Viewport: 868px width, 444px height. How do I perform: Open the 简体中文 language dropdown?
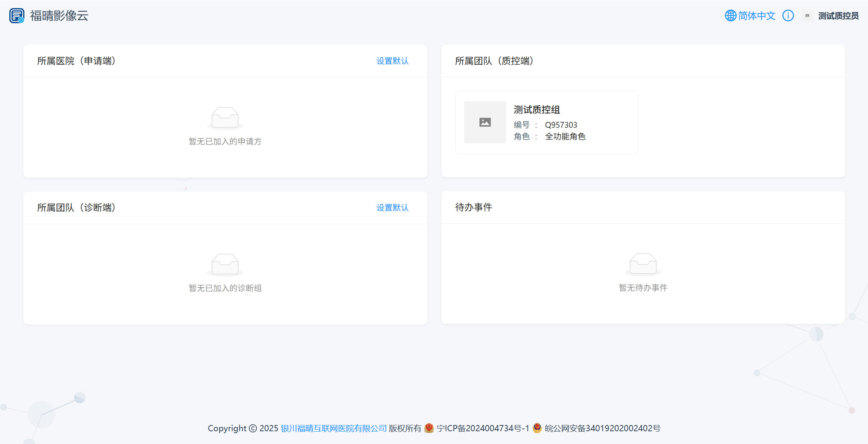pos(756,16)
